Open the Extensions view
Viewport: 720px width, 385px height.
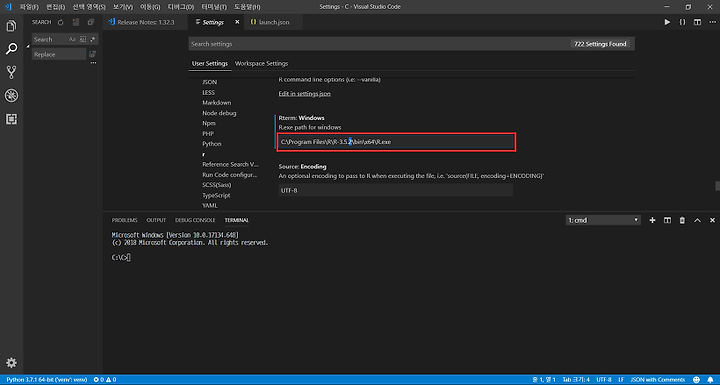pyautogui.click(x=11, y=119)
